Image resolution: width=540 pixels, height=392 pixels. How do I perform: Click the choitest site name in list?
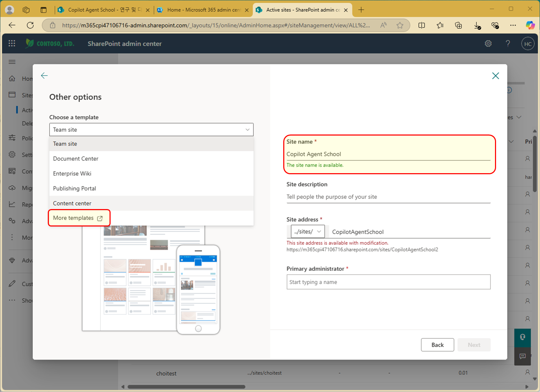[166, 374]
